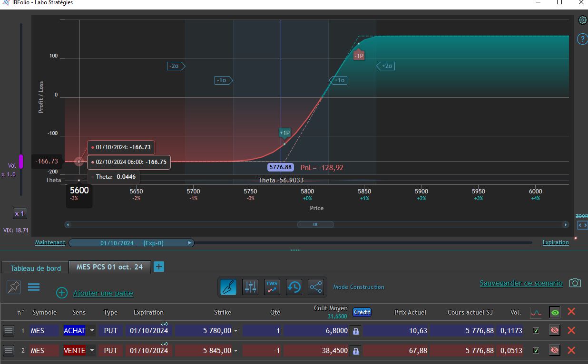Click the TWS chart mode icon

pos(272,287)
